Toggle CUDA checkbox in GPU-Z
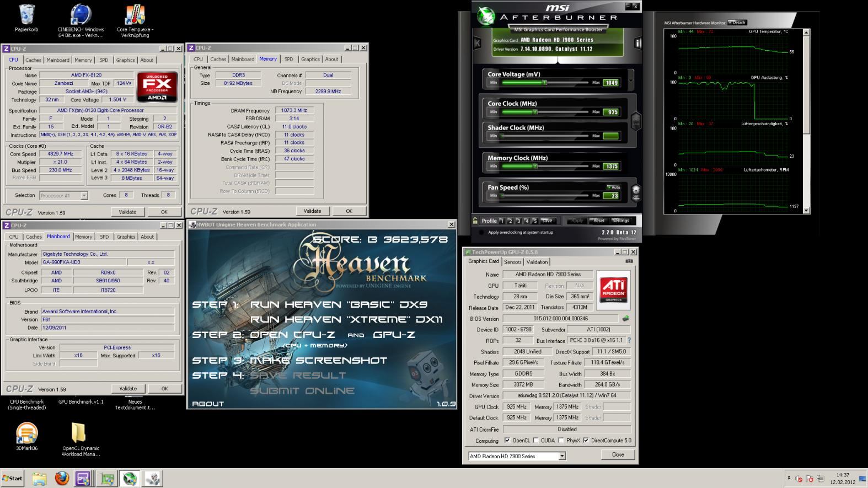 (535, 441)
